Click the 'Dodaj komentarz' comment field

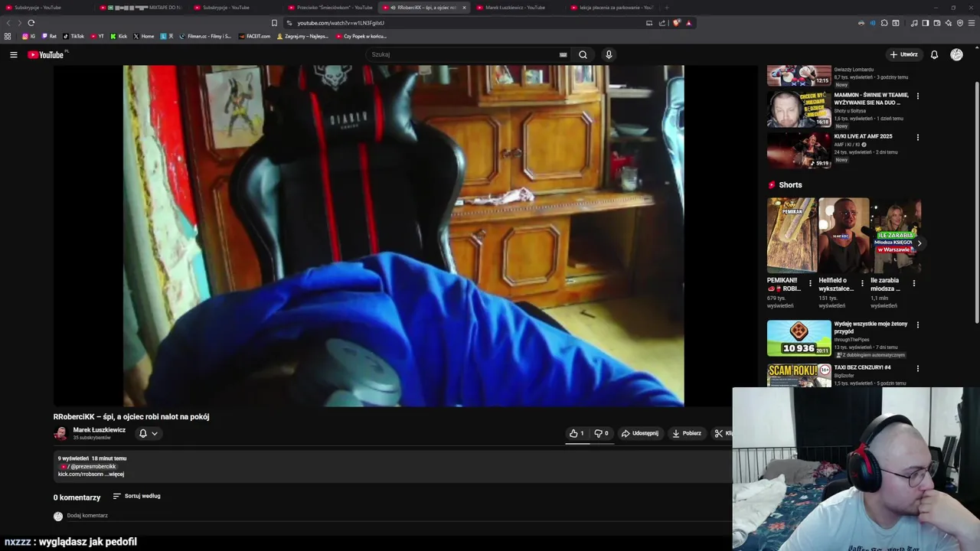pyautogui.click(x=87, y=516)
